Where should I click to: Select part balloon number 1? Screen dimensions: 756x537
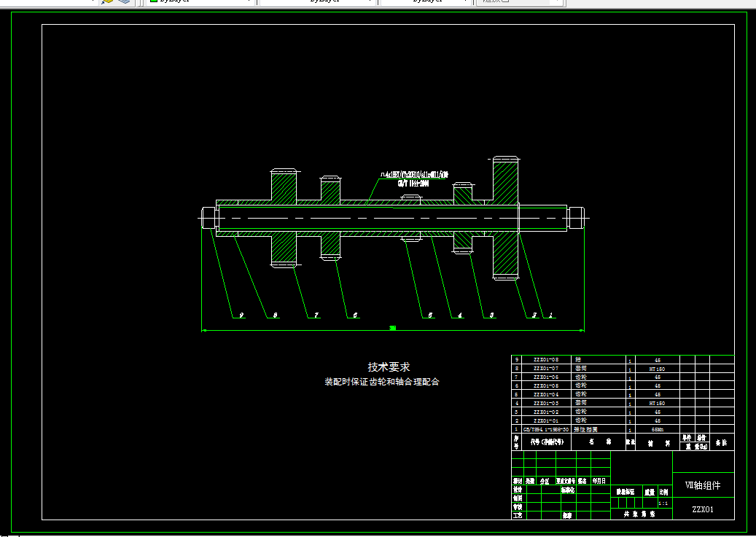552,315
